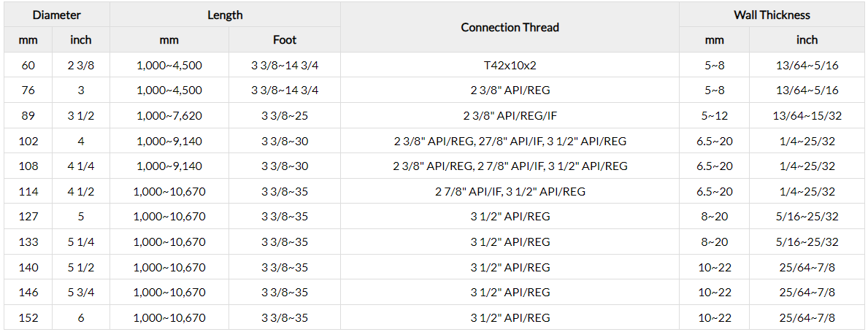
Task: Click the 60 mm diameter cell
Action: 28,66
